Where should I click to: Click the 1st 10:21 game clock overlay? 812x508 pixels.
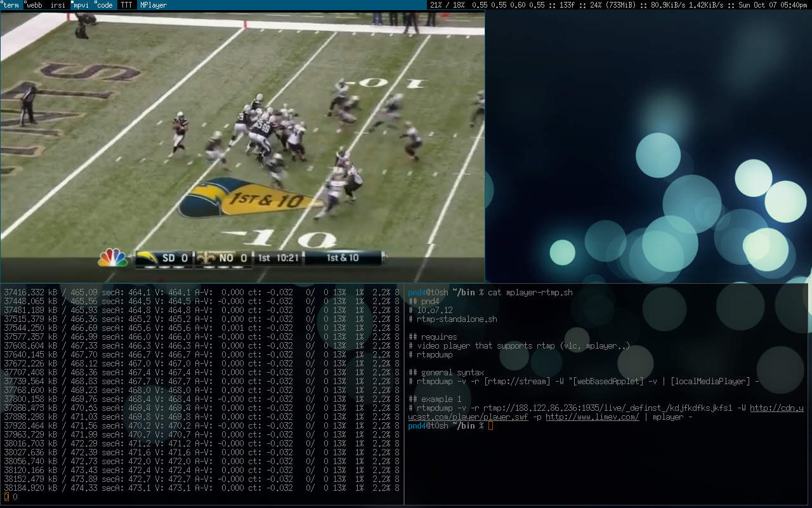[278, 258]
